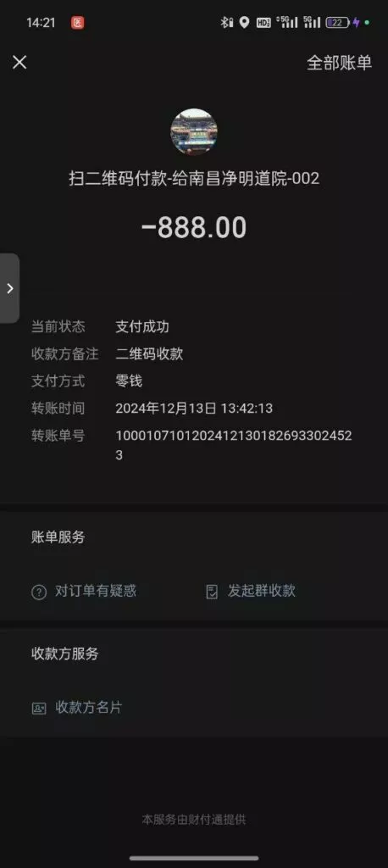Image resolution: width=388 pixels, height=868 pixels.
Task: Tap the location pin status icon
Action: 244,23
